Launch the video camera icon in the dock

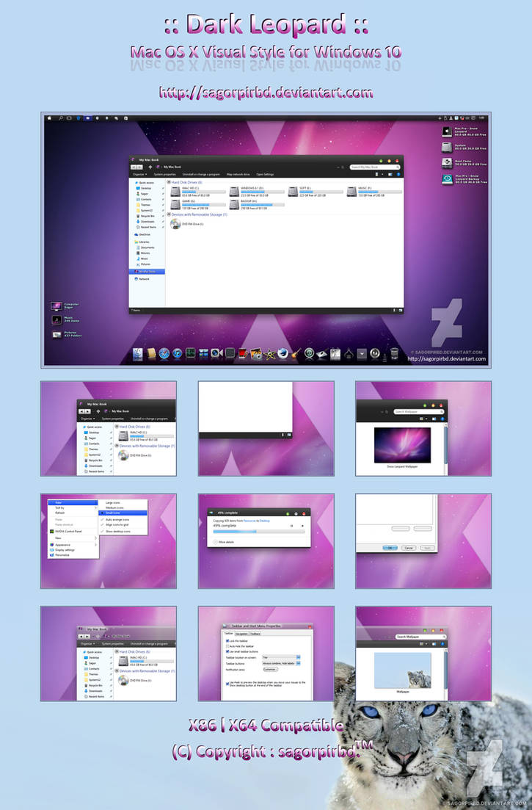(216, 352)
